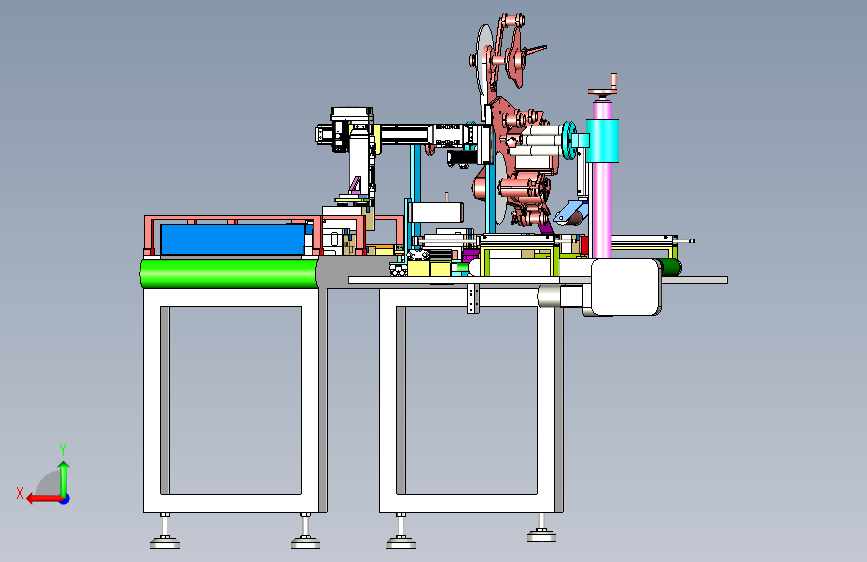Click the blue Z axis dot of triad
This screenshot has width=867, height=562.
tap(65, 499)
